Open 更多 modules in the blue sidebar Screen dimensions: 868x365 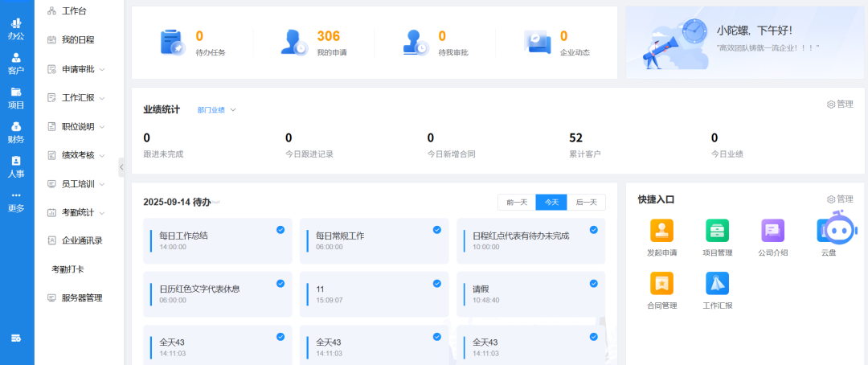[x=16, y=202]
